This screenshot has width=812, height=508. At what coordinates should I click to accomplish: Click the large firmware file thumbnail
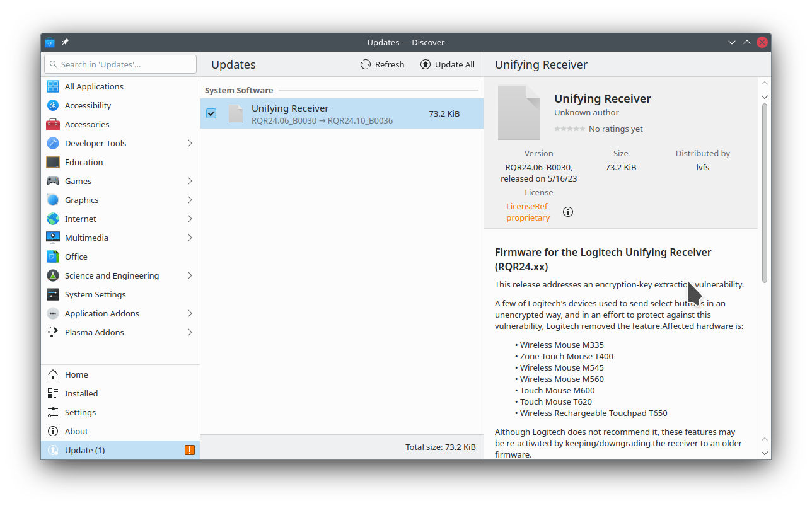519,112
